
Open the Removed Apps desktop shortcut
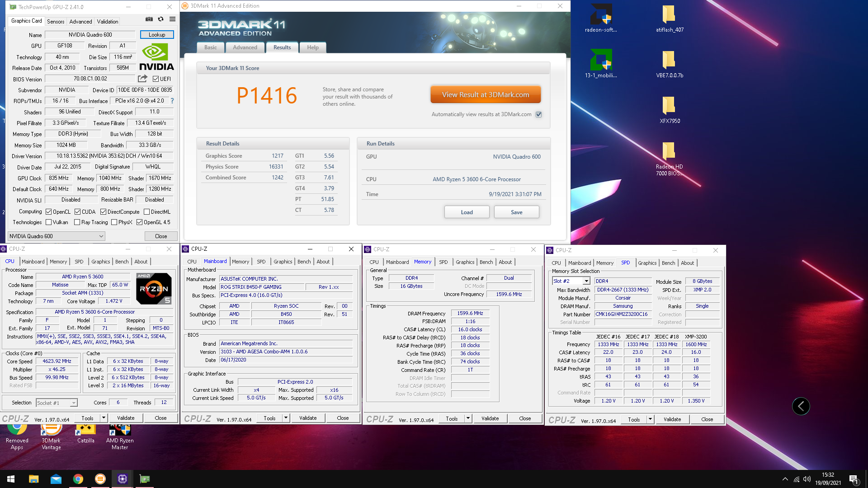[x=17, y=436]
